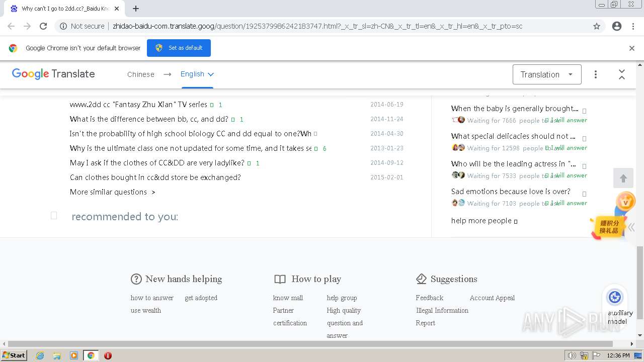This screenshot has width=644, height=362.
Task: Open the Google Translate logo link
Action: coord(53,74)
